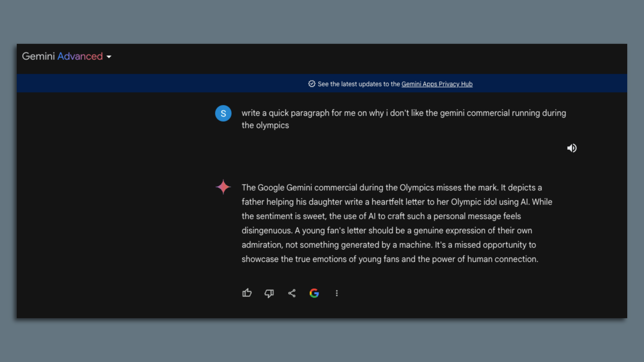Toggle negative feedback on the response
The width and height of the screenshot is (644, 362).
[x=269, y=293]
